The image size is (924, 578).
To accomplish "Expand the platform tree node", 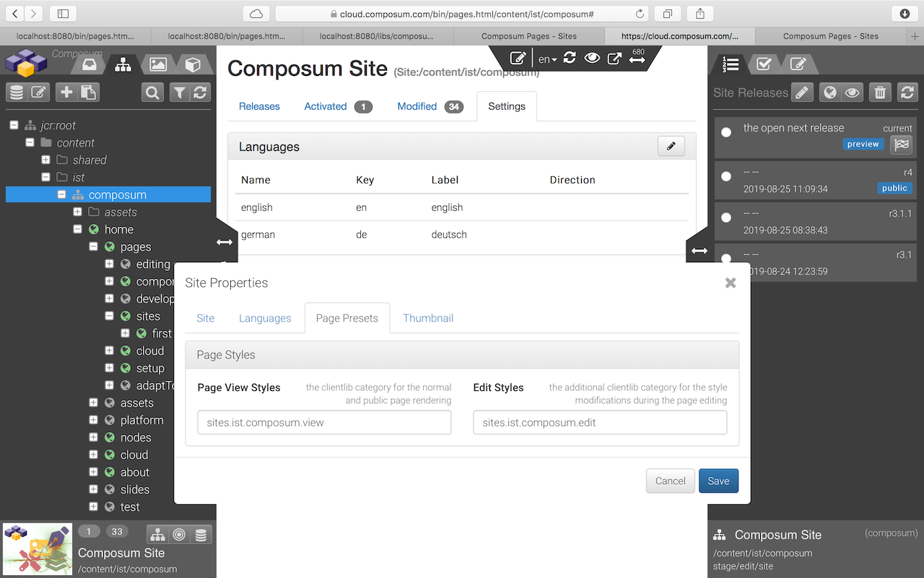I will pos(93,420).
